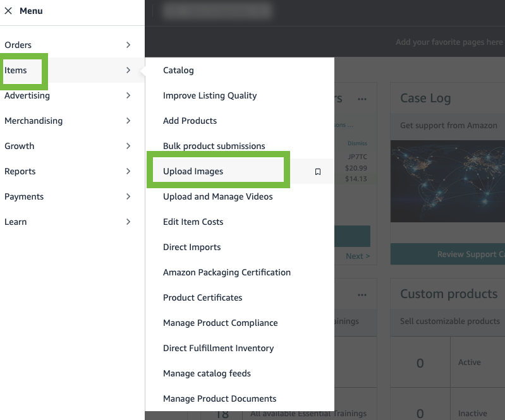Expand the Merchandising chevron arrow
This screenshot has height=420, width=505.
[x=128, y=121]
